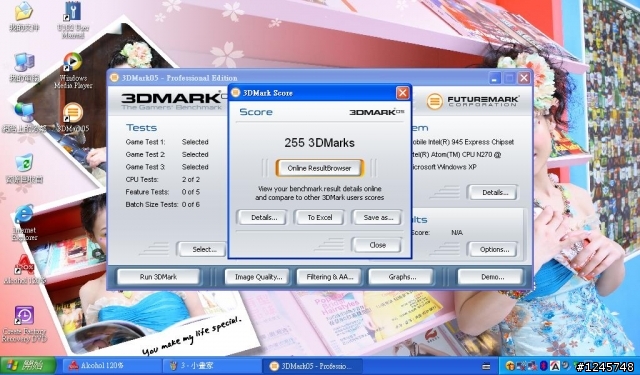Viewport: 640px width, 375px height.
Task: Open the Start menu
Action: click(28, 365)
